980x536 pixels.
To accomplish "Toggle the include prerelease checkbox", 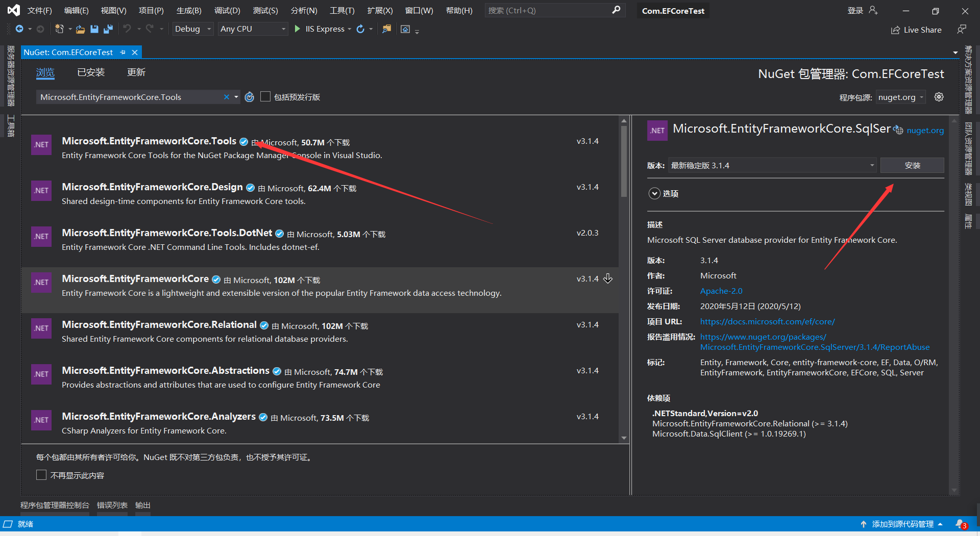I will click(x=265, y=96).
